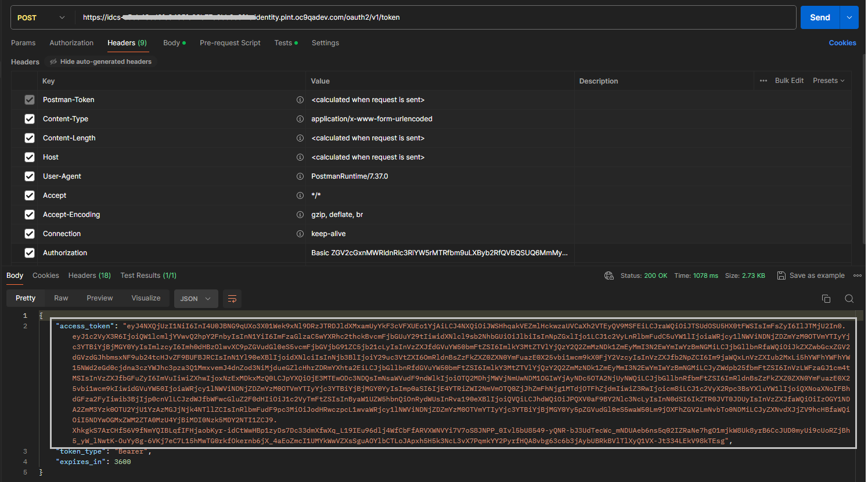
Task: Disable the Host header checkbox
Action: (30, 157)
